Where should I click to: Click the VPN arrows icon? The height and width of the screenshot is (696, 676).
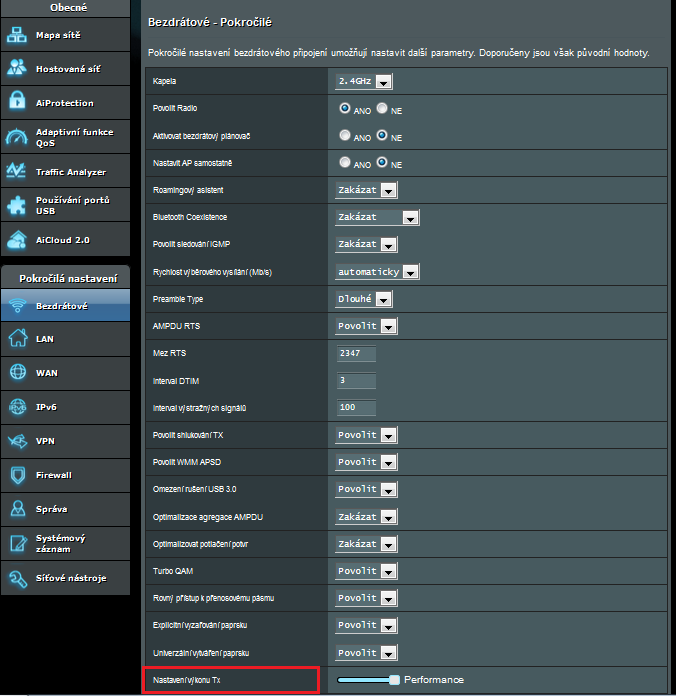pos(18,441)
